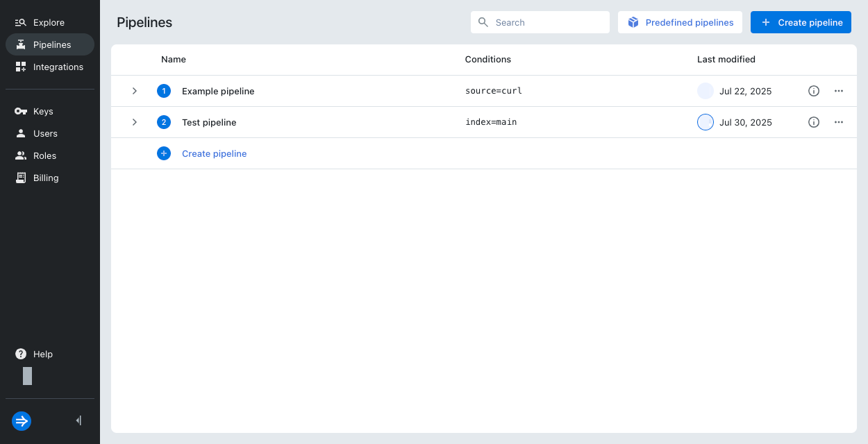This screenshot has width=868, height=444.
Task: Expand the Test pipeline row
Action: coord(135,122)
